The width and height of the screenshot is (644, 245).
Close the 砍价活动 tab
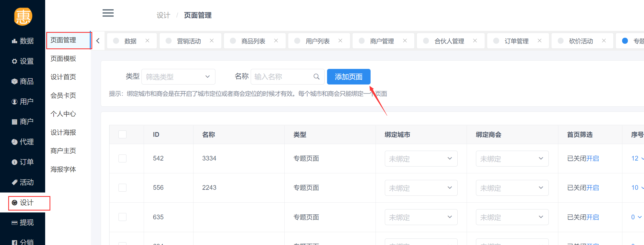tap(604, 41)
